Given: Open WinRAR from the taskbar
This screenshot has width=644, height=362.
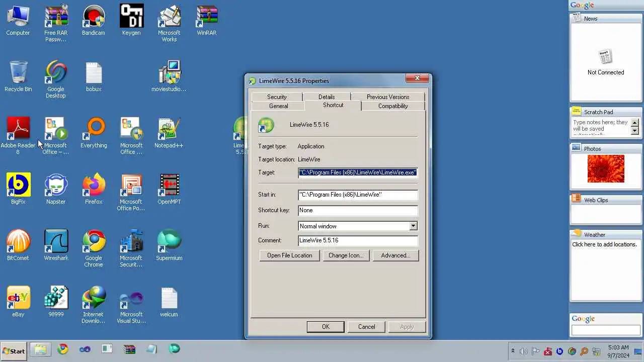Looking at the screenshot, I should click(129, 349).
